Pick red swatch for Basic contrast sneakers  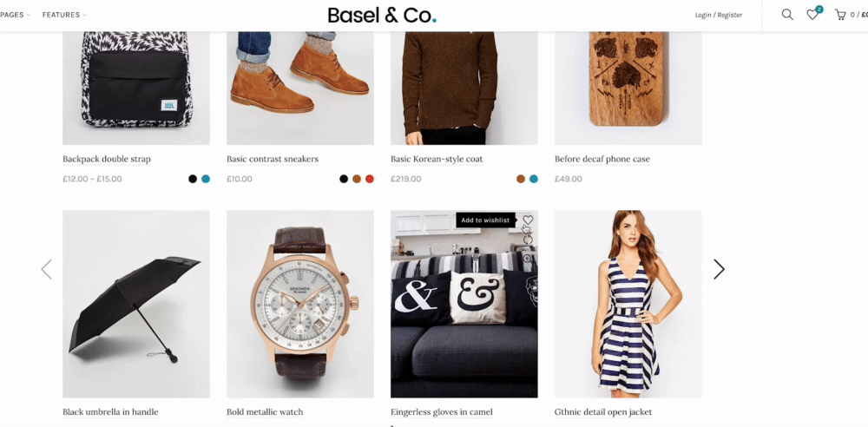pos(369,179)
